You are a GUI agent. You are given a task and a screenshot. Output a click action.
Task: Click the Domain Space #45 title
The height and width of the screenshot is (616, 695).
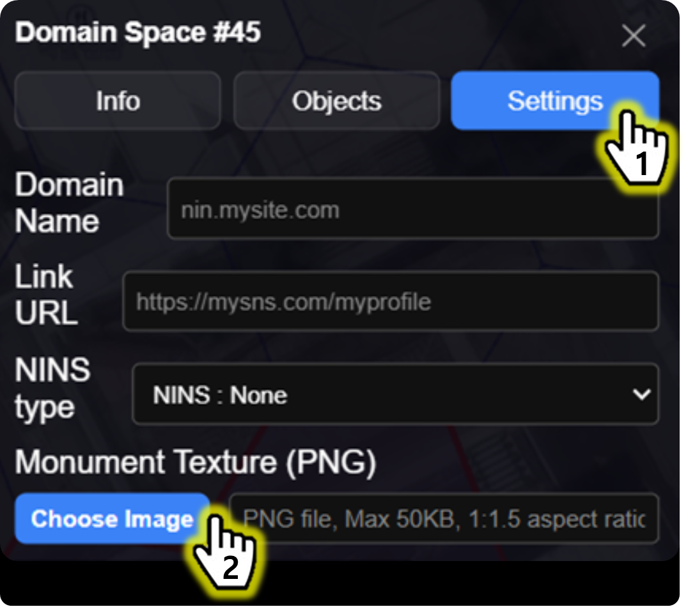pyautogui.click(x=137, y=33)
